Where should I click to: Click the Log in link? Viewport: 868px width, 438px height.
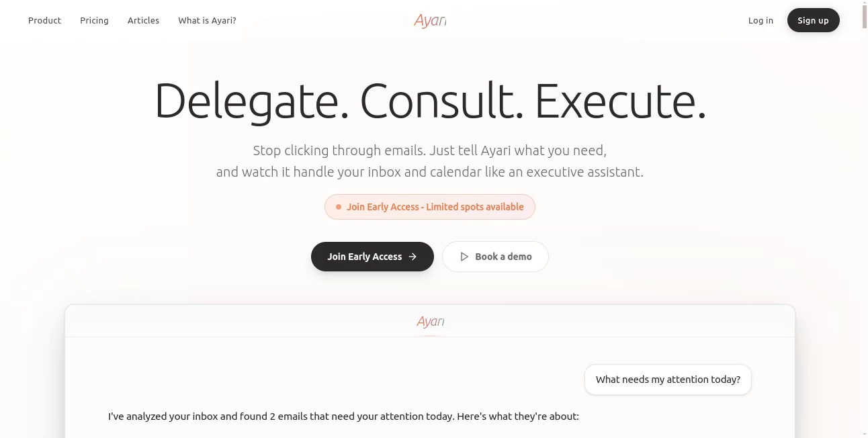tap(761, 20)
